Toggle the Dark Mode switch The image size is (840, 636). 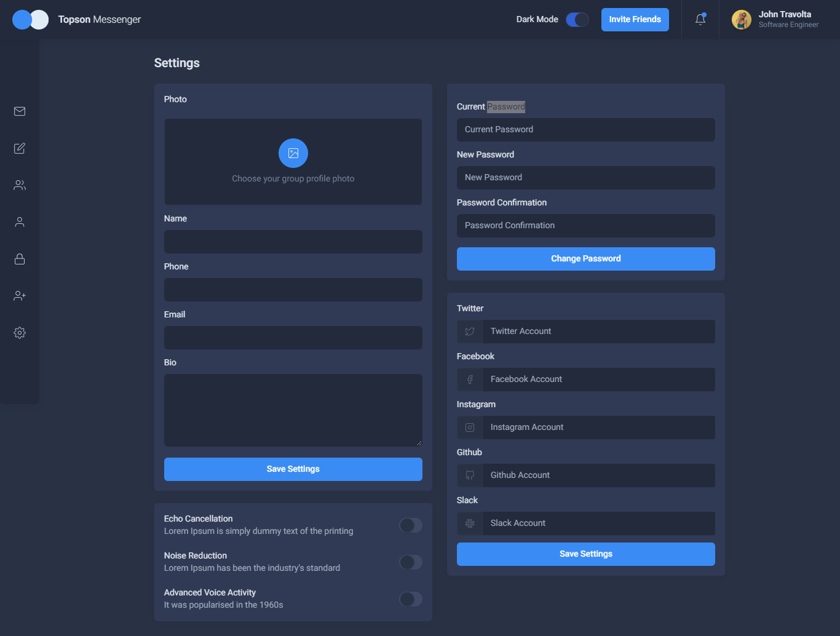tap(577, 20)
